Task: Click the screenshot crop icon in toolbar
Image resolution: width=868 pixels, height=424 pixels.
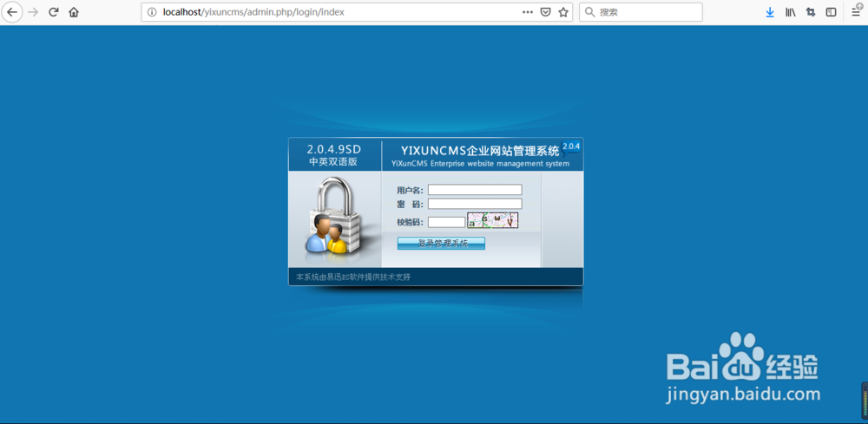Action: point(811,12)
